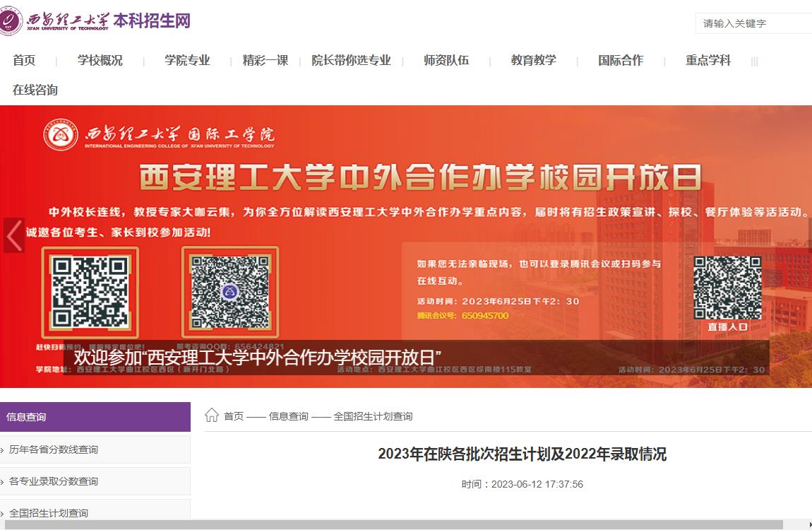The width and height of the screenshot is (812, 530).
Task: Click the timestamp 2023-06-12 17:37:56
Action: click(x=537, y=484)
